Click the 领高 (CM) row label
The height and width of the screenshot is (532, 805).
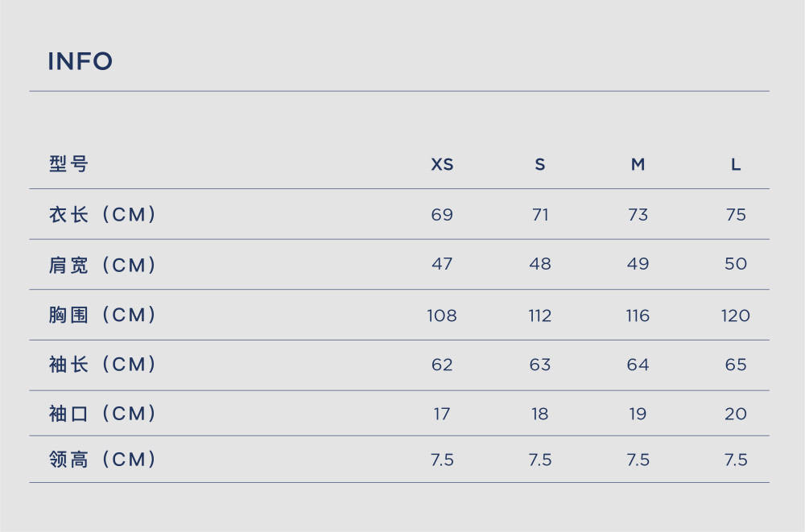103,459
